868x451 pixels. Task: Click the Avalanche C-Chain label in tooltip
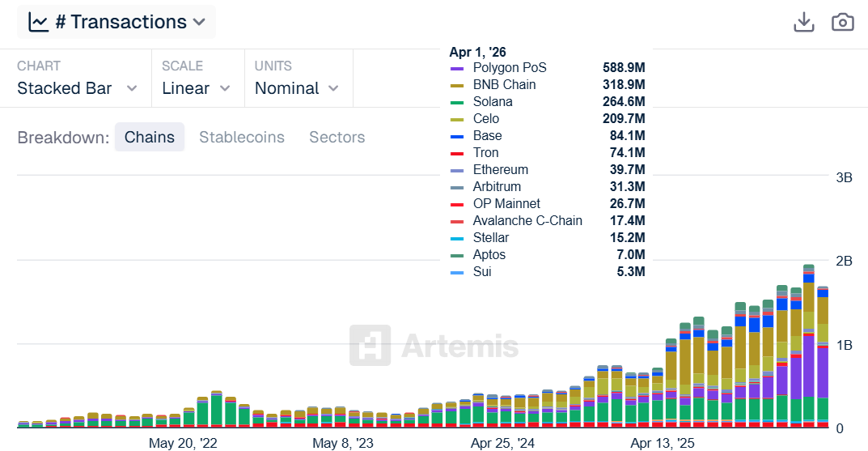point(527,220)
